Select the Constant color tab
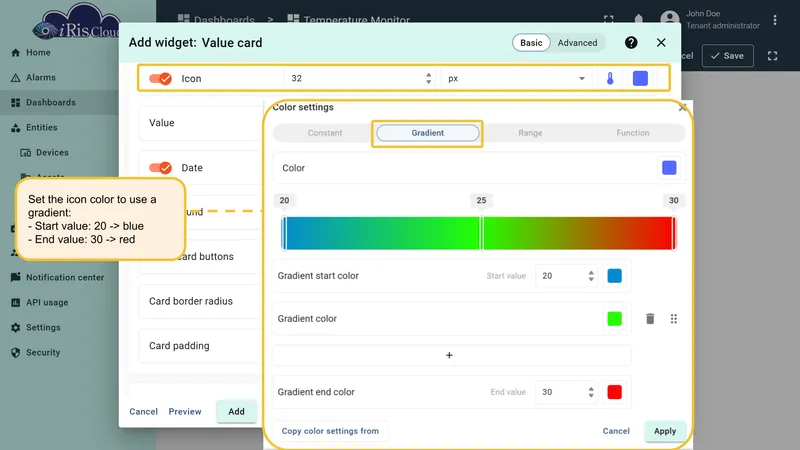Image resolution: width=800 pixels, height=450 pixels. (x=324, y=133)
